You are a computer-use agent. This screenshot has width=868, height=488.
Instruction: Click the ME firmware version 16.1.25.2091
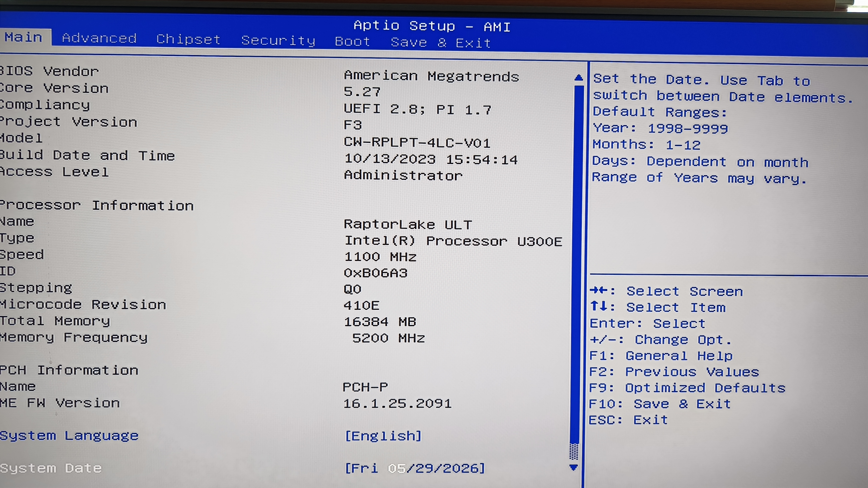pos(397,403)
